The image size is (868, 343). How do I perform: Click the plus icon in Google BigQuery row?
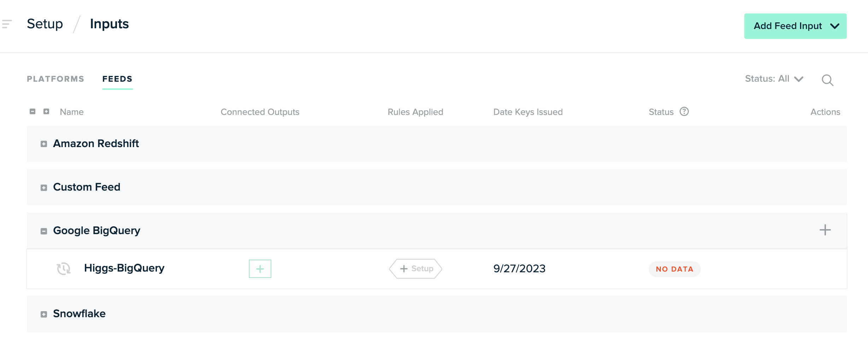[x=825, y=230]
